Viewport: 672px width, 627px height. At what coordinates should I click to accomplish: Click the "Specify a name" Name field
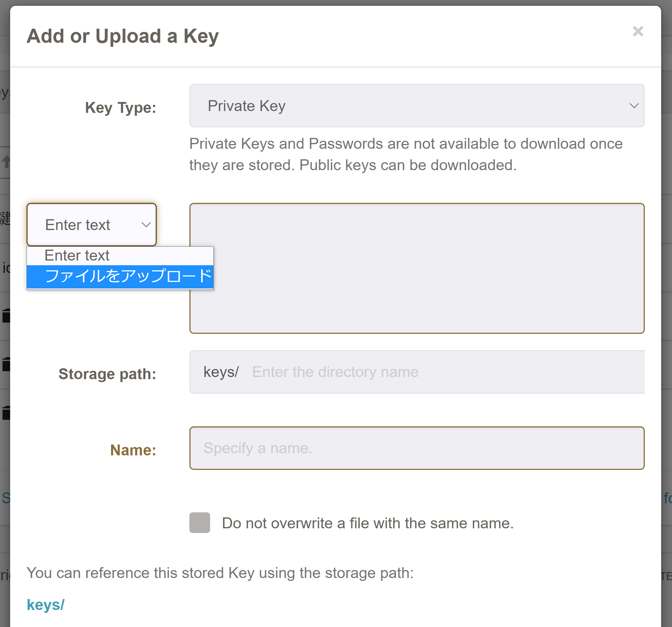point(417,448)
